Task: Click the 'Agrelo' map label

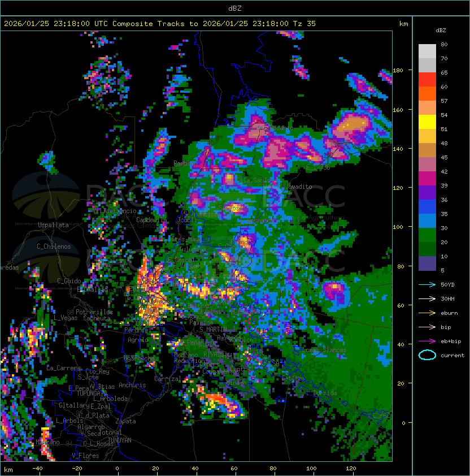Action: click(x=138, y=340)
